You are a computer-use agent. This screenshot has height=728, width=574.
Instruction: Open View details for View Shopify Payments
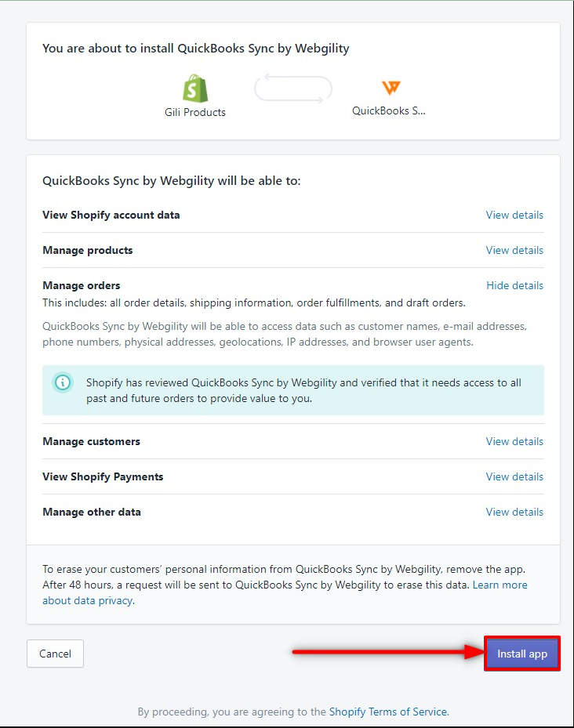pos(514,476)
